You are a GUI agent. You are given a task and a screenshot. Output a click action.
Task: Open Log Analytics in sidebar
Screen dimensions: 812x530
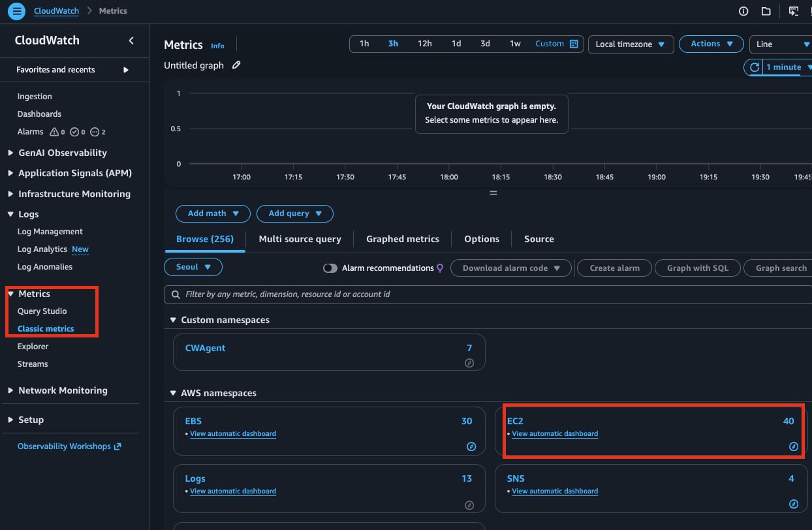click(42, 249)
